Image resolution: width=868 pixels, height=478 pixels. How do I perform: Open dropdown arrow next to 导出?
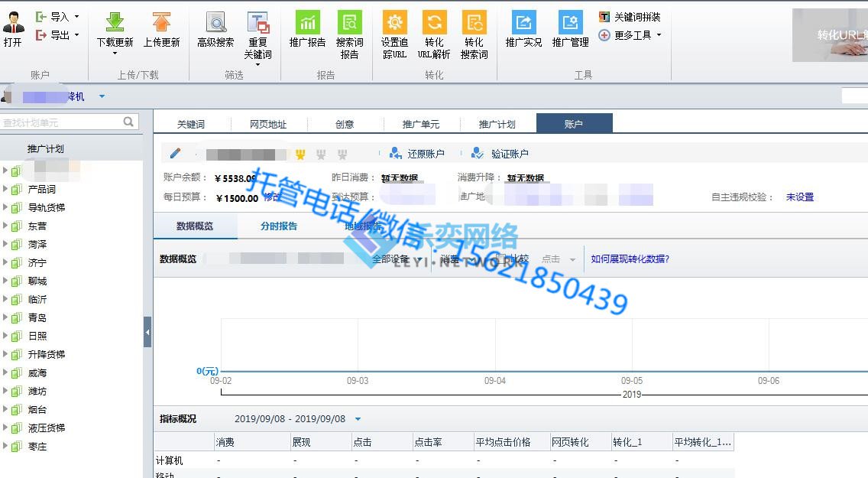pos(77,35)
